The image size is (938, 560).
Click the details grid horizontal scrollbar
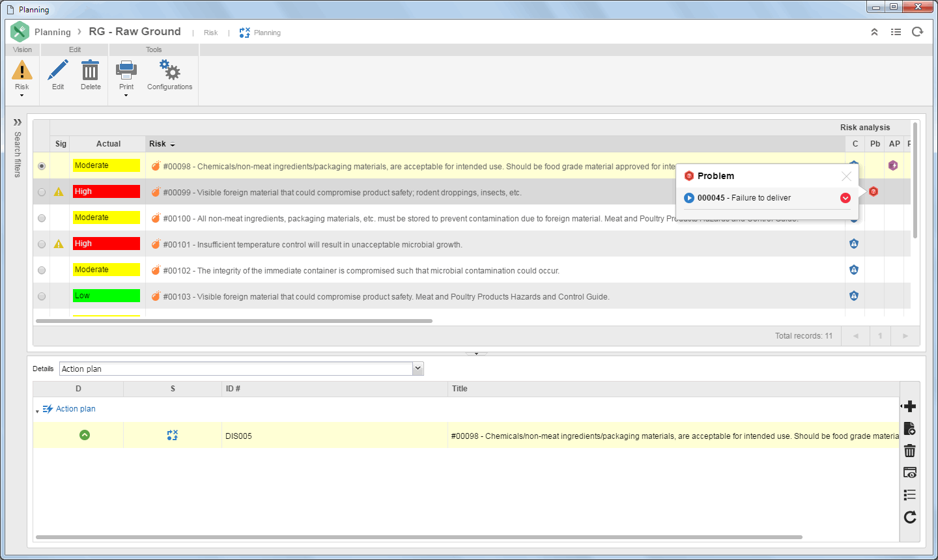click(419, 537)
